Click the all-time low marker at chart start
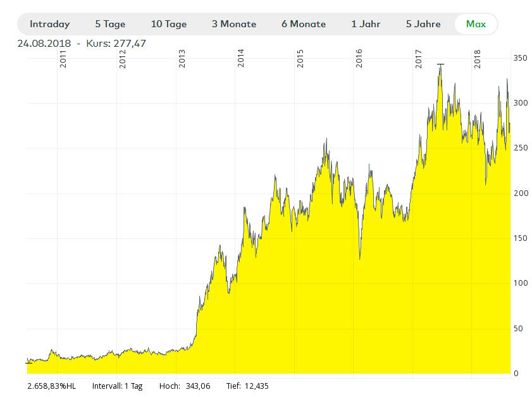This screenshot has height=397, width=532. pyautogui.click(x=29, y=363)
